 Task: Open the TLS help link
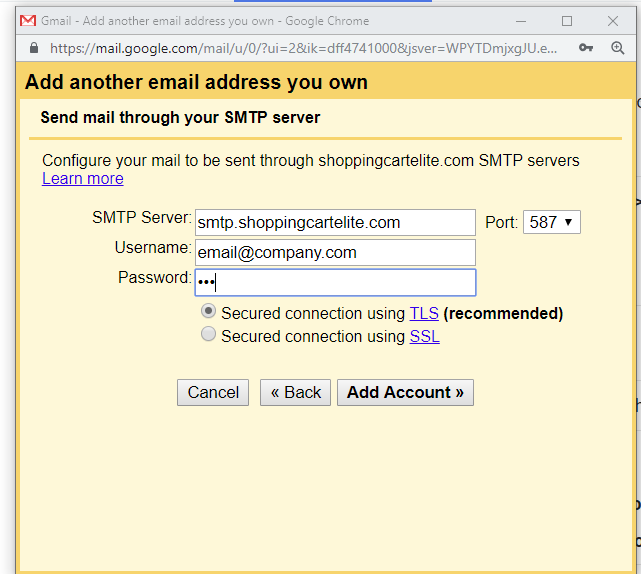424,314
